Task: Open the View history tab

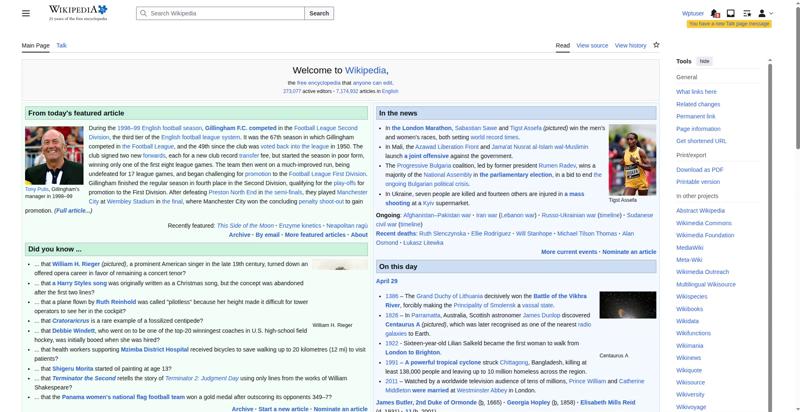Action: click(x=630, y=45)
